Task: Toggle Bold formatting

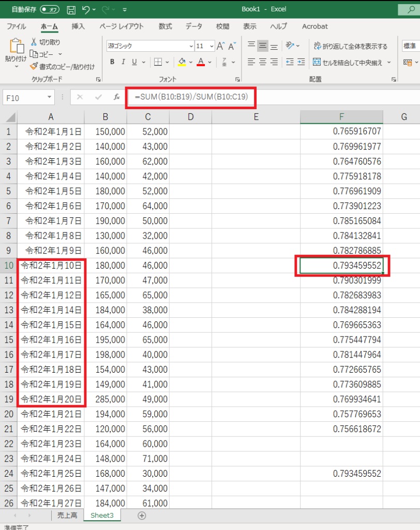Action: click(x=112, y=62)
